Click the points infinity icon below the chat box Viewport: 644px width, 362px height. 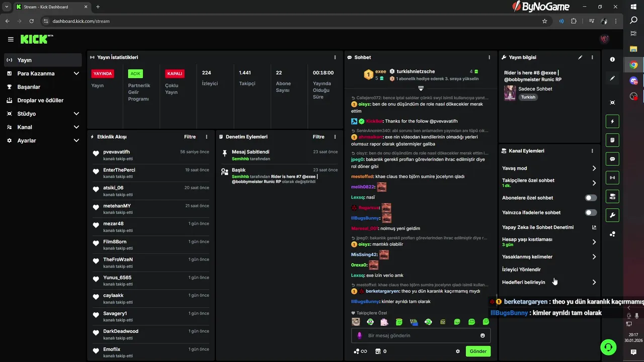coord(360,351)
